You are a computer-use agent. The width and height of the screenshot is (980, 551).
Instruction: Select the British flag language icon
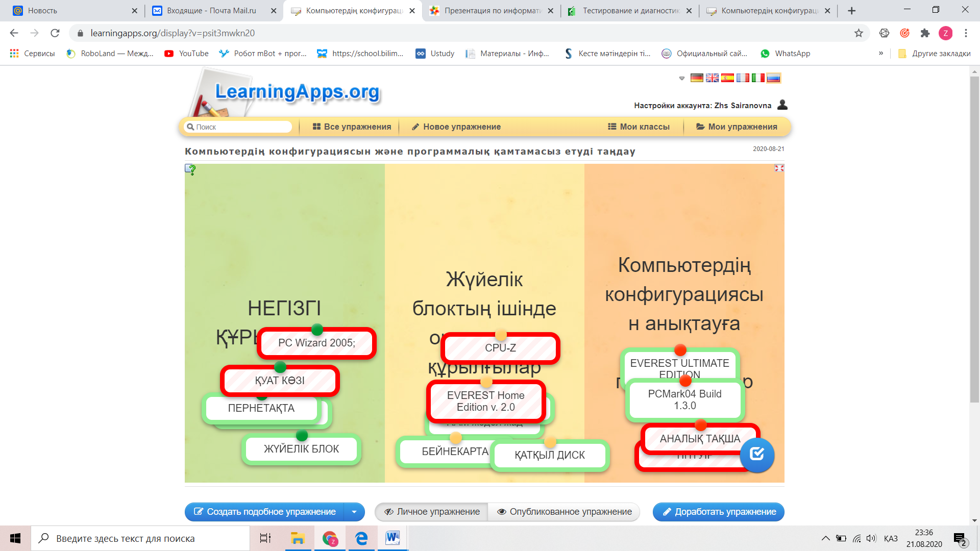click(x=712, y=78)
